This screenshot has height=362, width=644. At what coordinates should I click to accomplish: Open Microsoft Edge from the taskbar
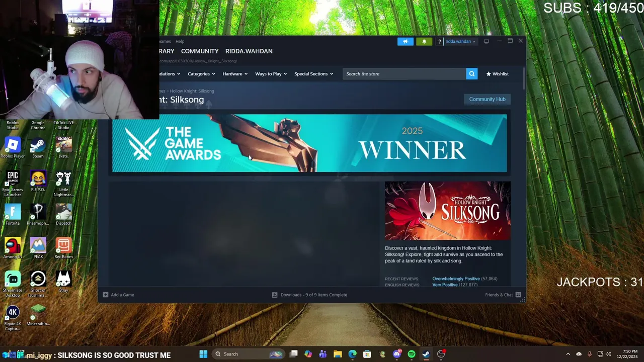[x=352, y=354]
